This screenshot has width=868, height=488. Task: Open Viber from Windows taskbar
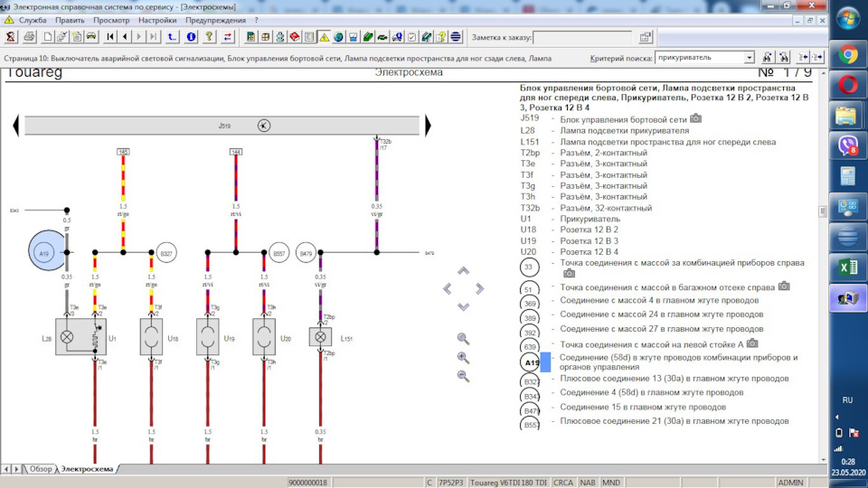(847, 146)
